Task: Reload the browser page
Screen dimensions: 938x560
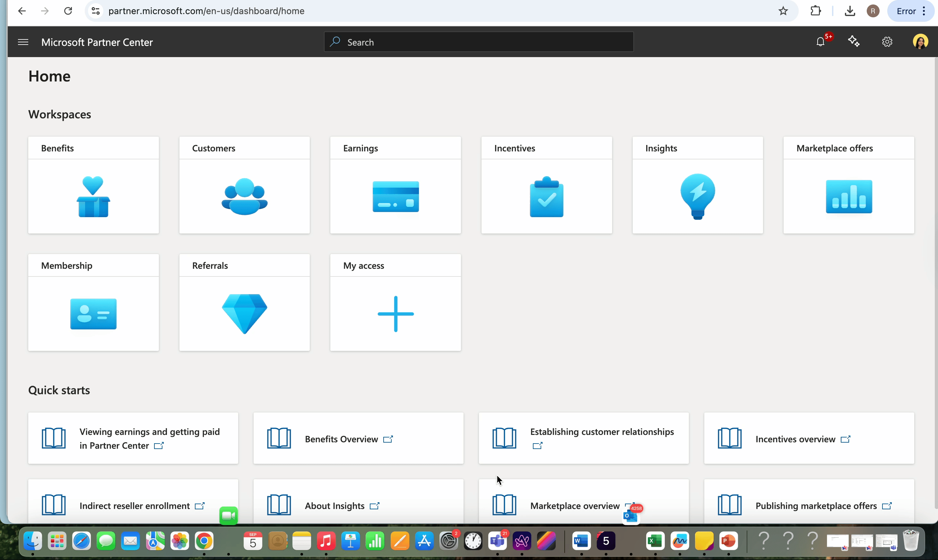Action: pyautogui.click(x=68, y=11)
